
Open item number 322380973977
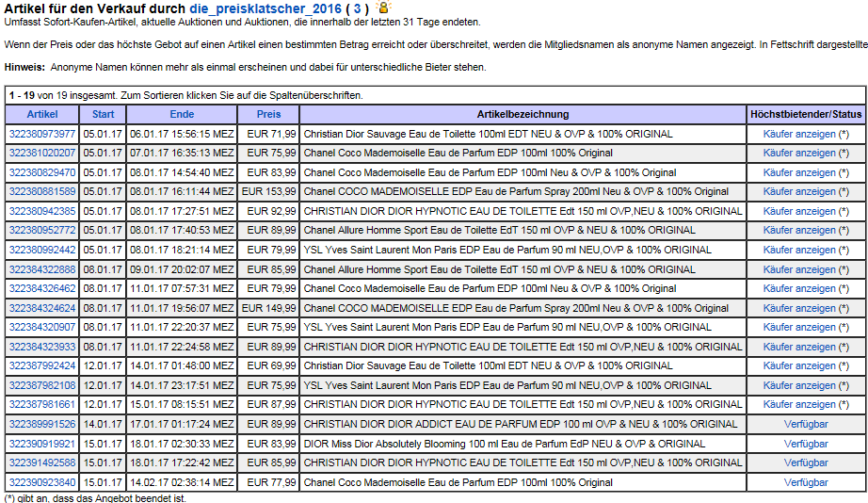[x=42, y=134]
